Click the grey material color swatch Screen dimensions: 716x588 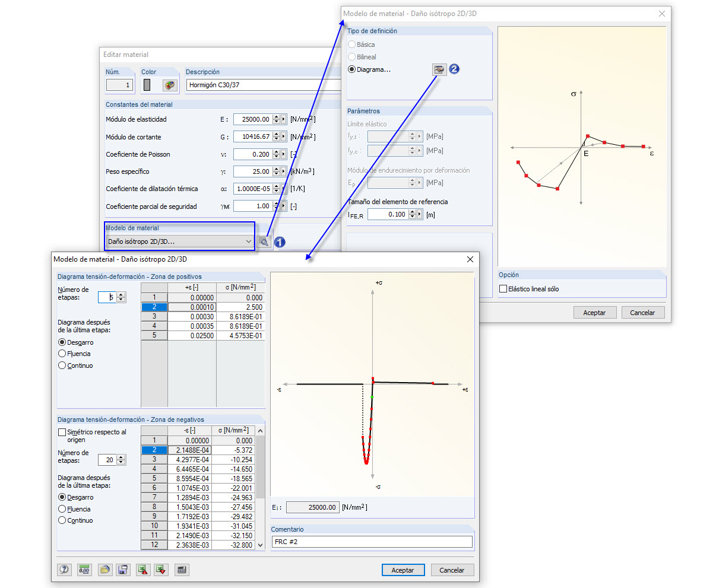pyautogui.click(x=147, y=85)
